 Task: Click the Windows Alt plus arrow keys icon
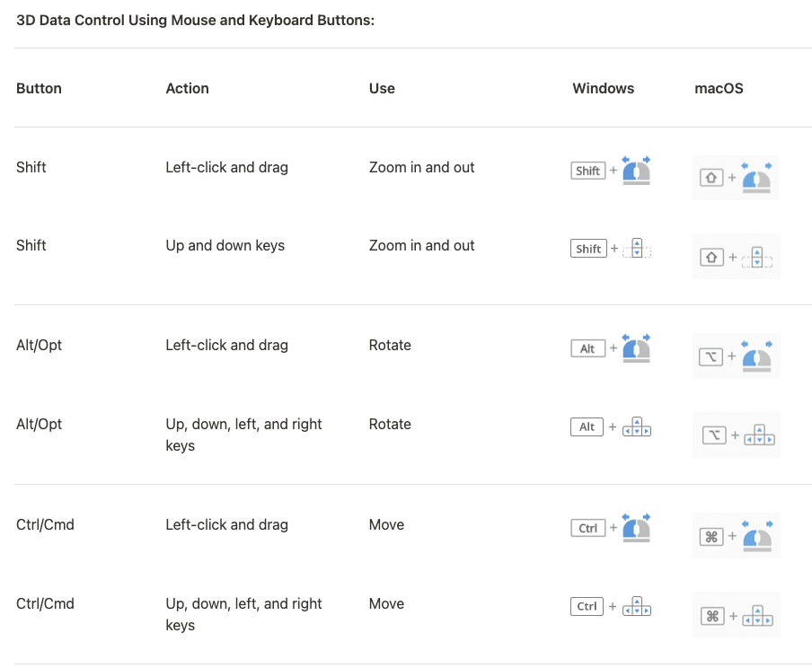(x=611, y=427)
